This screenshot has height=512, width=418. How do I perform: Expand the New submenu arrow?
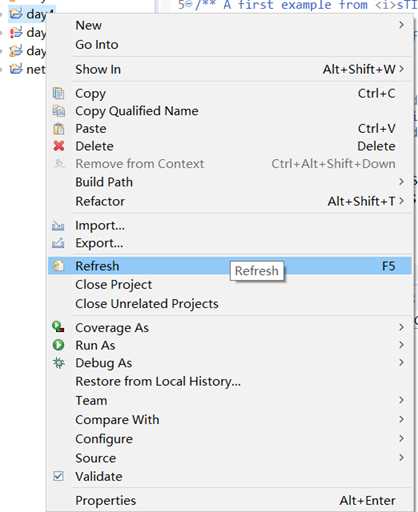click(402, 25)
